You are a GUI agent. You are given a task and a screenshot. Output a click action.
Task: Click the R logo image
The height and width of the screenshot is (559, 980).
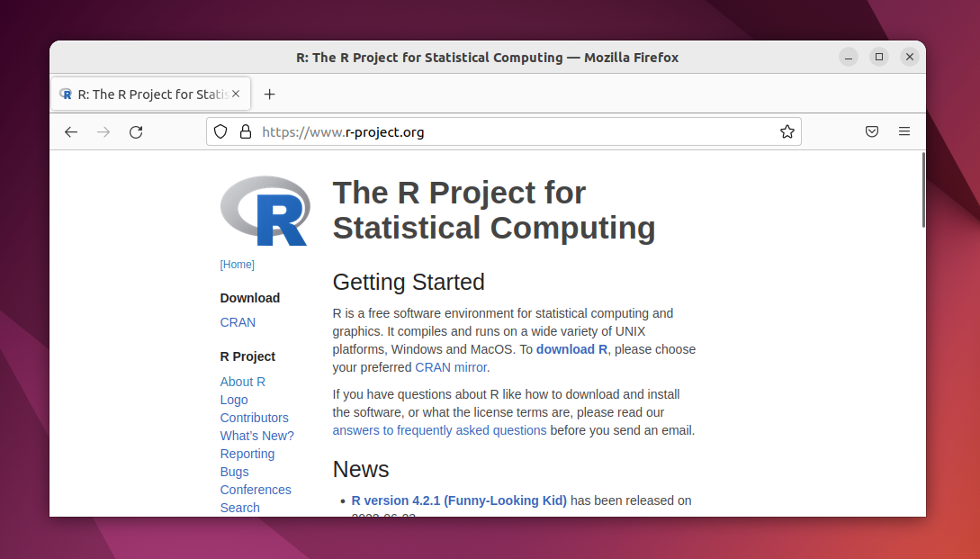265,211
